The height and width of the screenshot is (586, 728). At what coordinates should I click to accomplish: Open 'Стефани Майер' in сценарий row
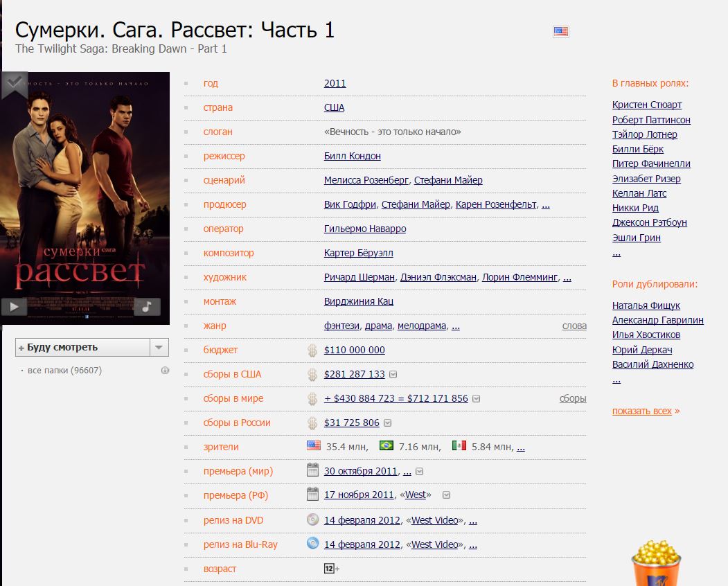[448, 180]
